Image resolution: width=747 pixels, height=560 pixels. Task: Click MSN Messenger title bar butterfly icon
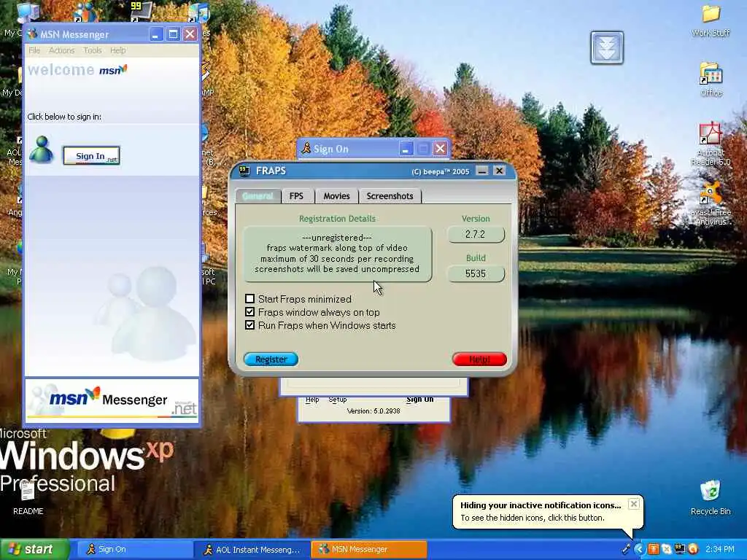pos(32,34)
